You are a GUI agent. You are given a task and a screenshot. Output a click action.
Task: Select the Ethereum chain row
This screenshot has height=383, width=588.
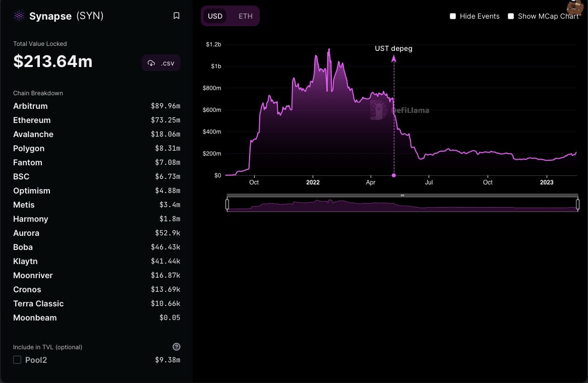point(97,120)
